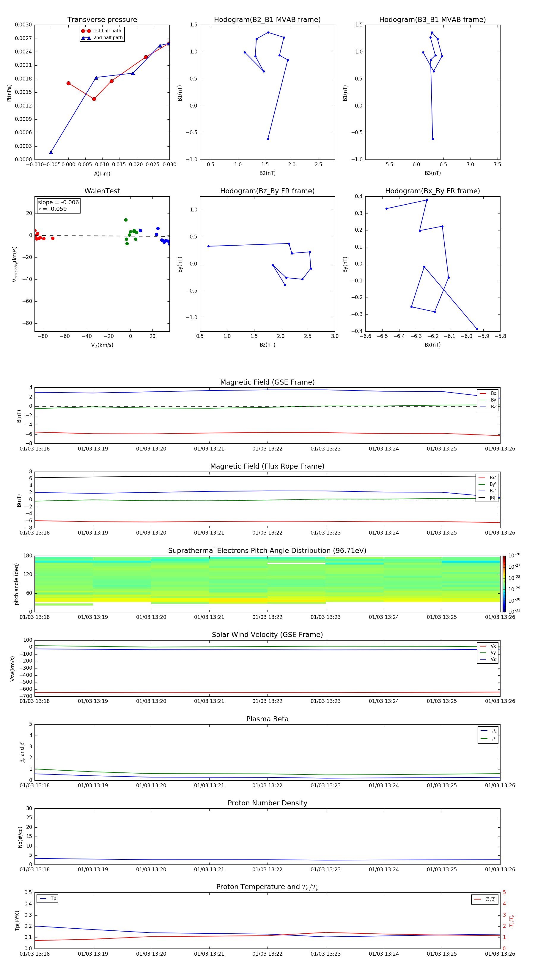Viewport: 535px width, 980px height.
Task: Click the 'Transverse pressure' plot title
Action: [x=102, y=20]
